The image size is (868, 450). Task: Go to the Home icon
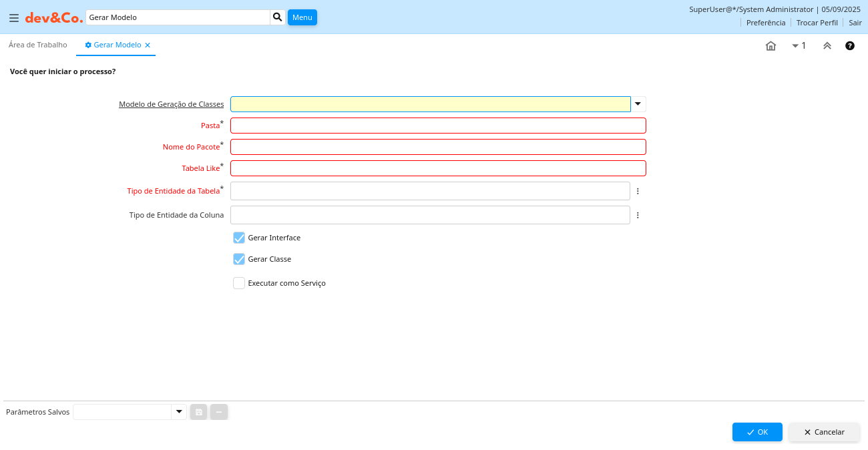pos(771,46)
